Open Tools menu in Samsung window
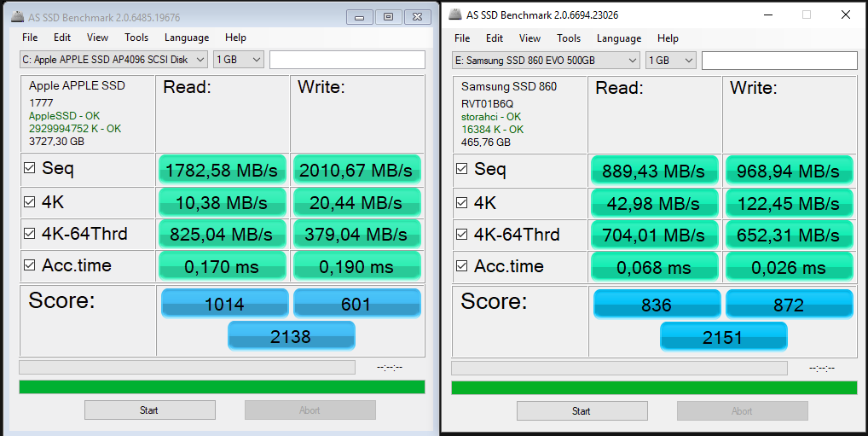The height and width of the screenshot is (436, 868). click(569, 38)
